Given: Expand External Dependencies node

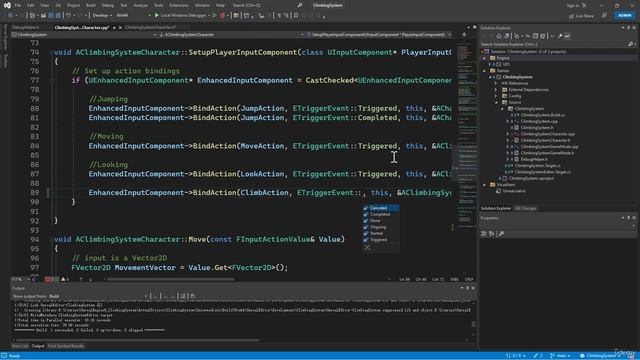Looking at the screenshot, I should tap(496, 89).
